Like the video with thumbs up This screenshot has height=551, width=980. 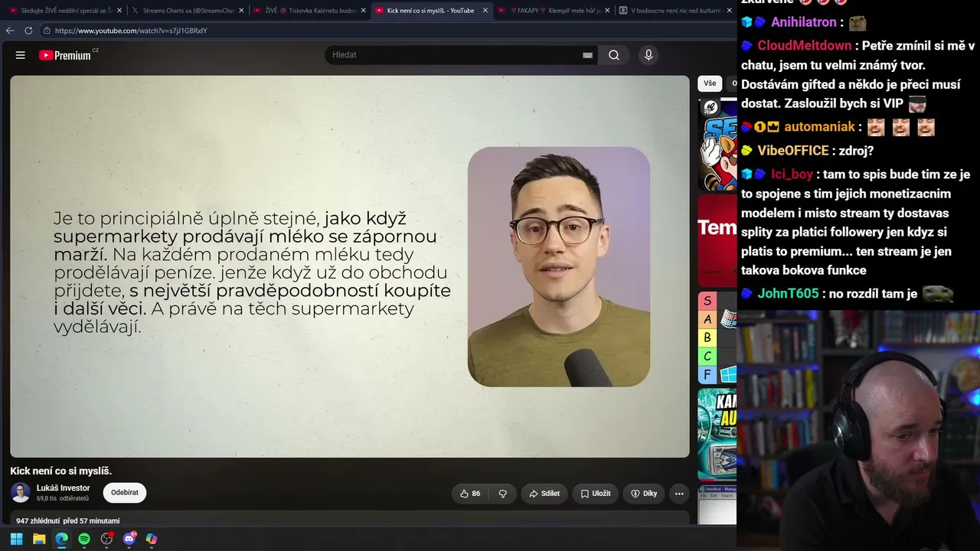(x=470, y=494)
